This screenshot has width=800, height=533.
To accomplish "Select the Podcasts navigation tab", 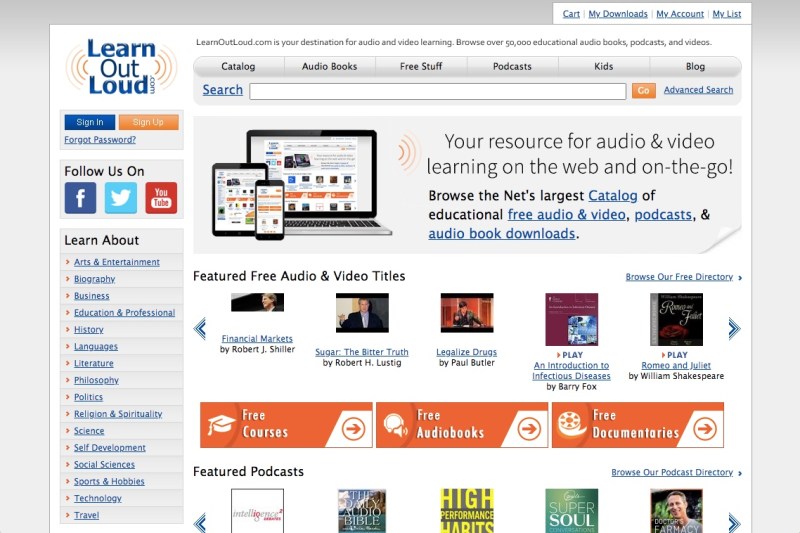I will tap(512, 66).
